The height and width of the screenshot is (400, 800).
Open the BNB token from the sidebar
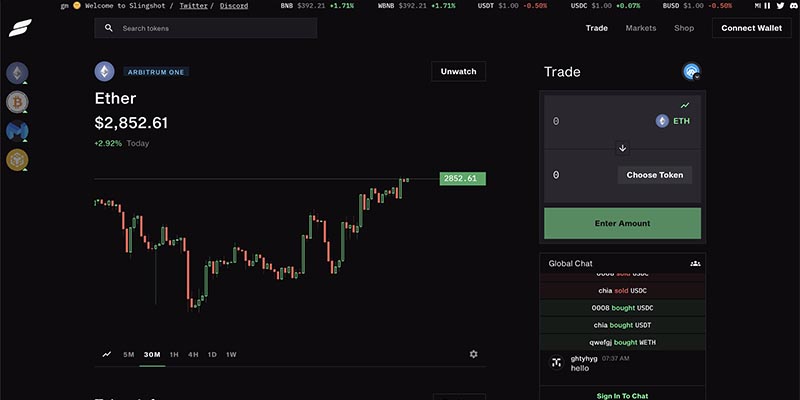[x=17, y=159]
